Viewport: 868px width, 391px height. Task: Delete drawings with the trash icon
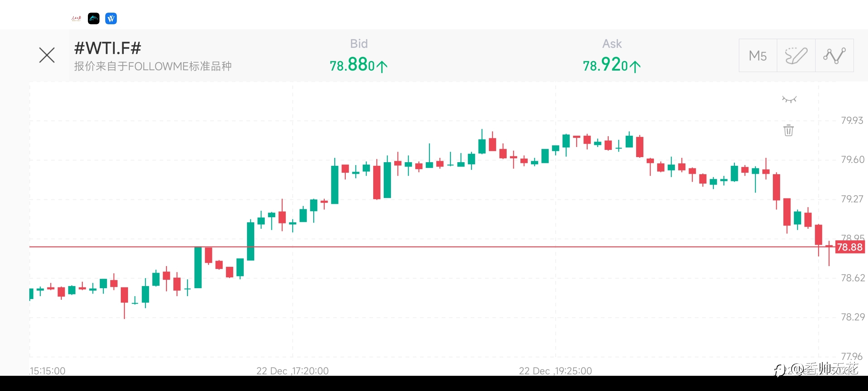[789, 130]
